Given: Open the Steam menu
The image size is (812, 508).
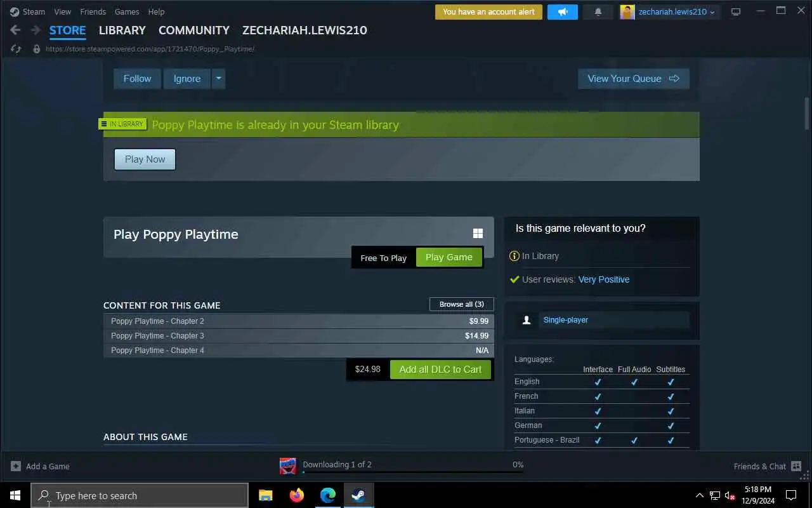Looking at the screenshot, I should tap(34, 11).
